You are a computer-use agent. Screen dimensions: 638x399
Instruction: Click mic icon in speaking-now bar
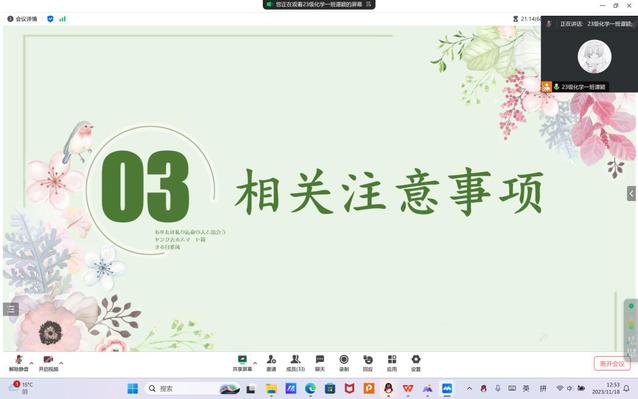click(549, 24)
